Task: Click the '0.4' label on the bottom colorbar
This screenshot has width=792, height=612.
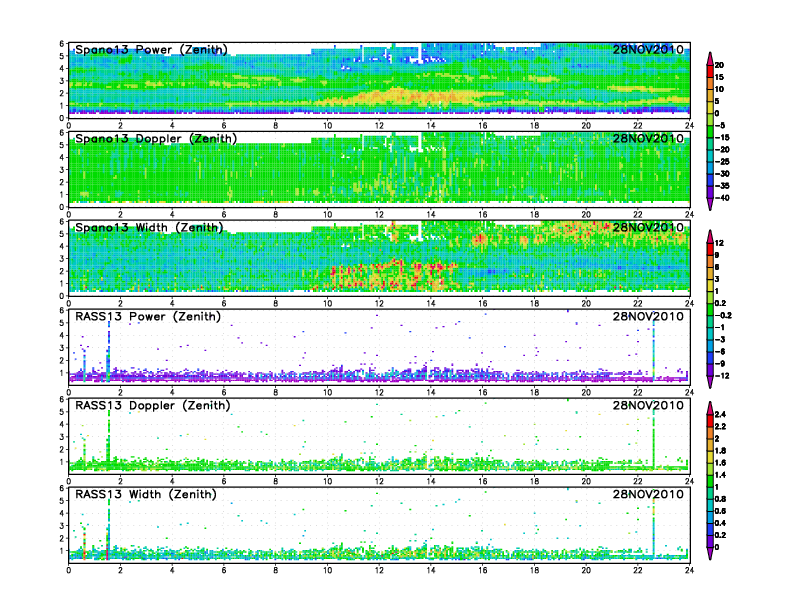Action: [x=720, y=523]
